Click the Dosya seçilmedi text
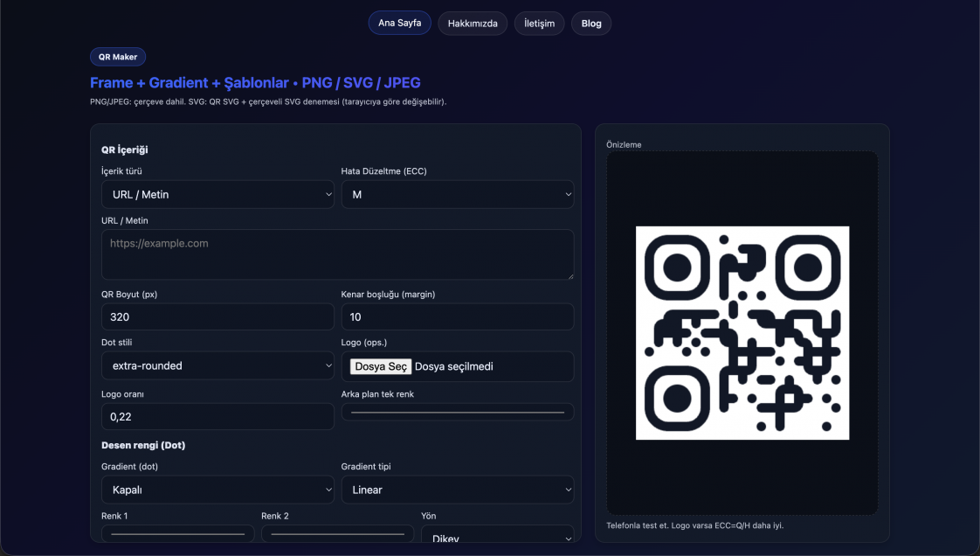980x556 pixels. point(453,366)
